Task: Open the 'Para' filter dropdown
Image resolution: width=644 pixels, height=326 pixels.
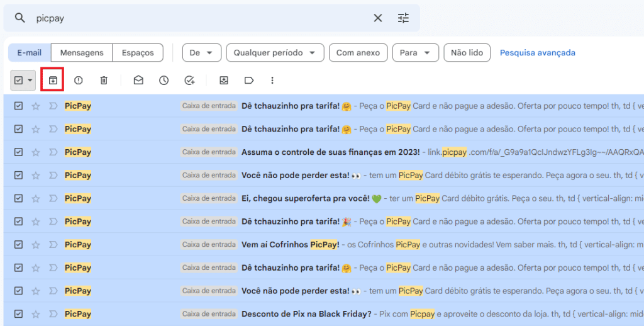Action: click(x=416, y=53)
